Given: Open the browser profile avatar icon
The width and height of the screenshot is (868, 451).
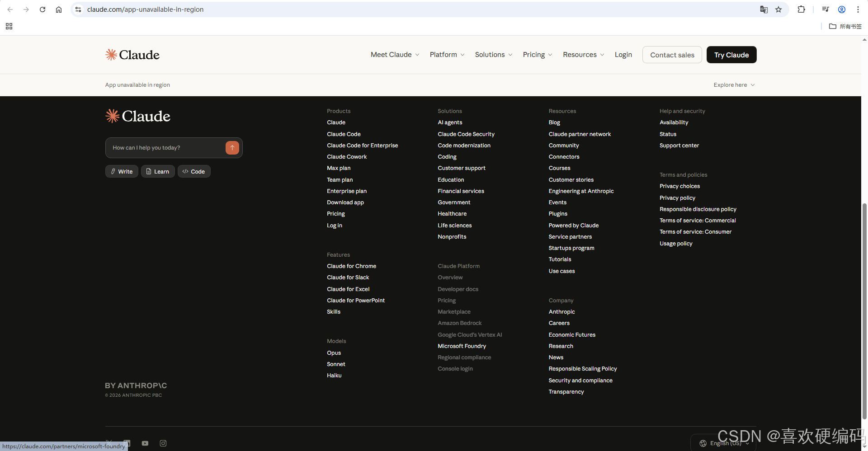Looking at the screenshot, I should tap(842, 9).
